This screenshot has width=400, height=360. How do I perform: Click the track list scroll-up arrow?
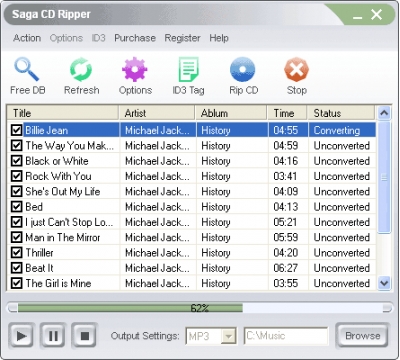coord(384,113)
